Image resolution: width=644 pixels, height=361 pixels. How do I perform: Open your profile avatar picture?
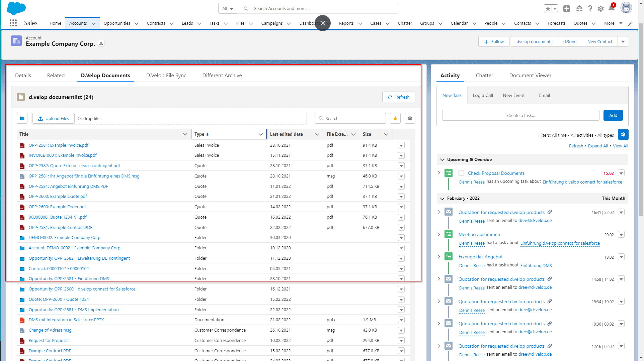click(x=626, y=8)
